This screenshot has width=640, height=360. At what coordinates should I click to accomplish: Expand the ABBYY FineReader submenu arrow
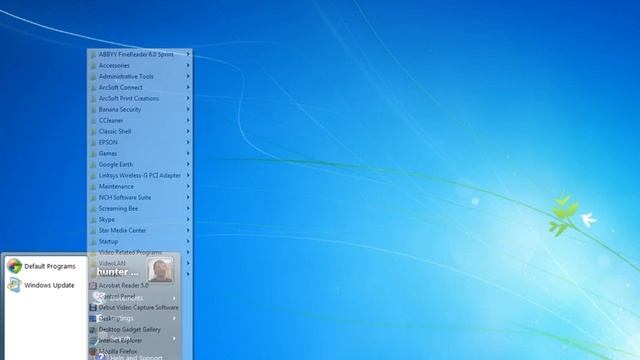(188, 54)
